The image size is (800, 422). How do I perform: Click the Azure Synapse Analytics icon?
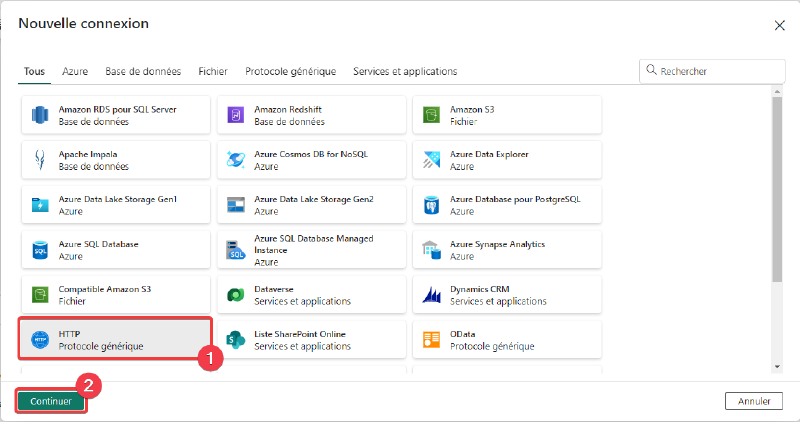pos(431,250)
